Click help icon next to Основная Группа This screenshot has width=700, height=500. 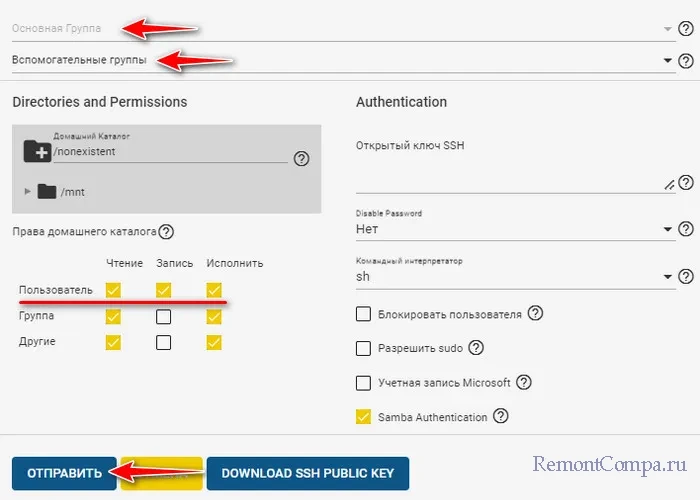[685, 30]
